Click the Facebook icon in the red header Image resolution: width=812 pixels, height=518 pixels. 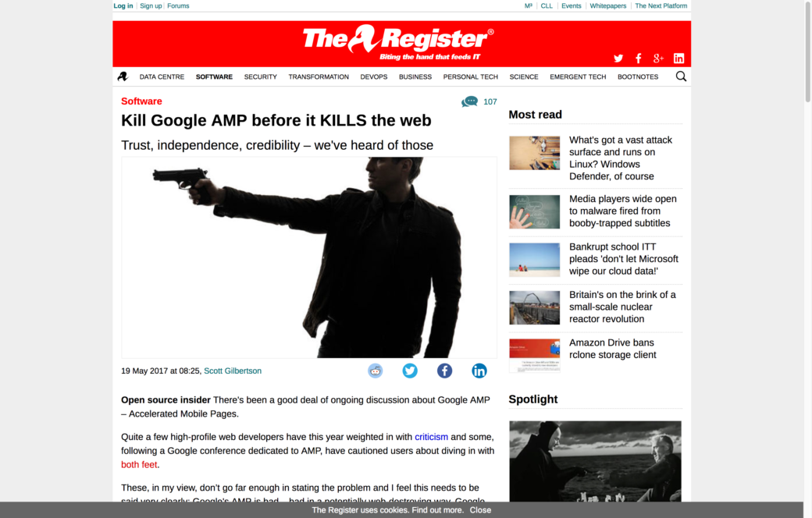(638, 59)
